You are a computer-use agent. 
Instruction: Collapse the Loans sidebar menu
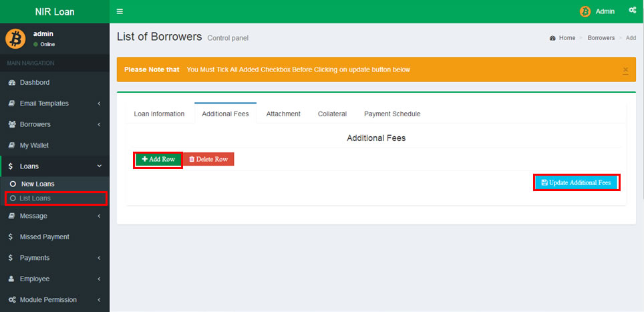tap(53, 166)
